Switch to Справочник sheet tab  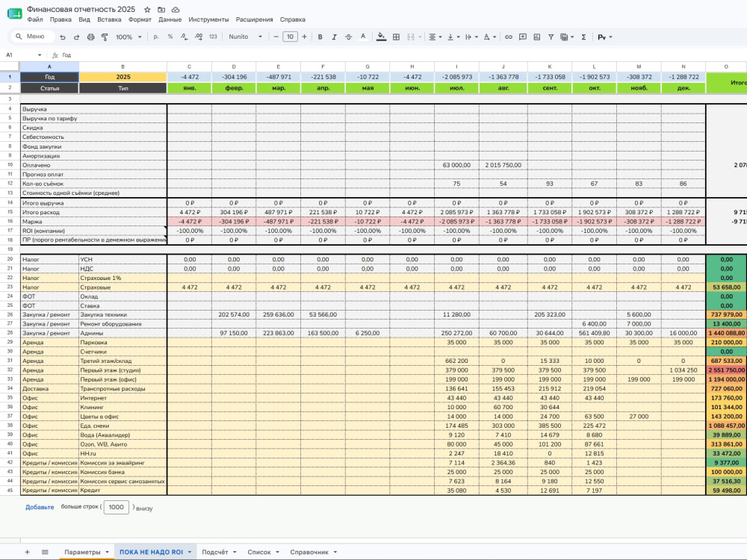point(309,552)
